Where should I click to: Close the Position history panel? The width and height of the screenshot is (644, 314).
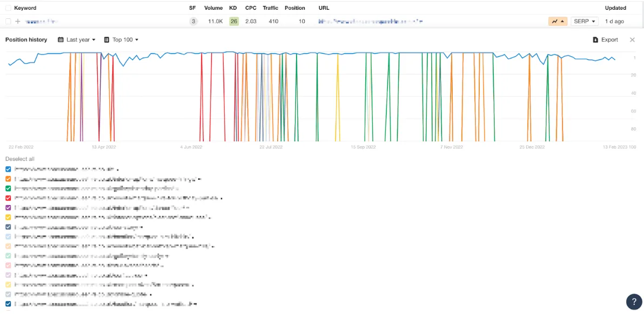click(632, 40)
